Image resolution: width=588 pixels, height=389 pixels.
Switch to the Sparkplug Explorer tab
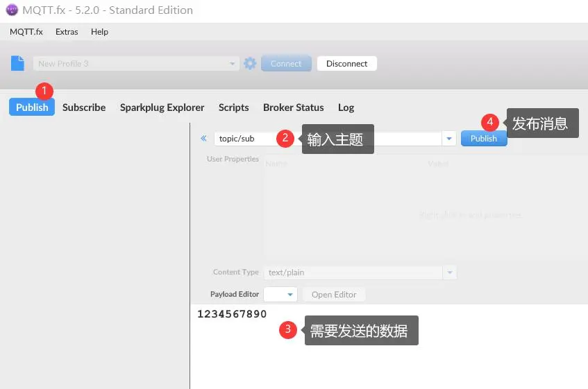pyautogui.click(x=162, y=107)
